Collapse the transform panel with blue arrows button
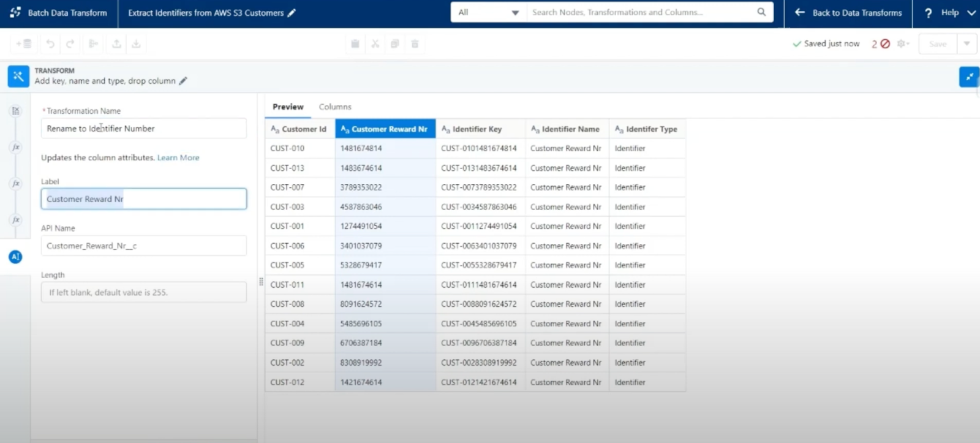 [970, 77]
